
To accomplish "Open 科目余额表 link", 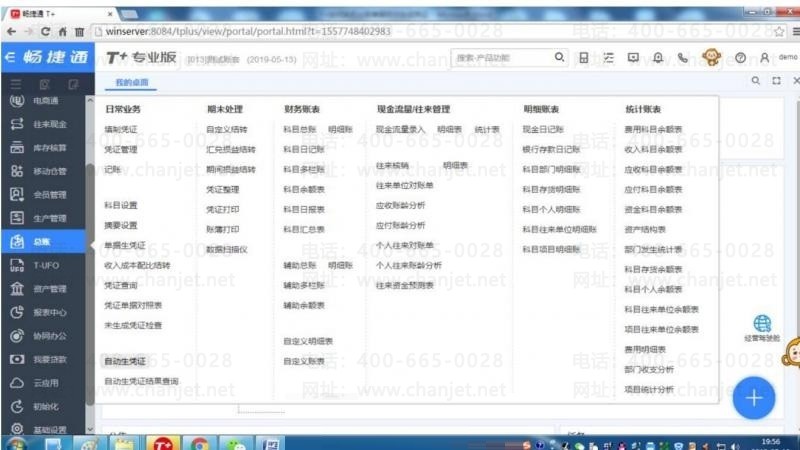I will click(x=304, y=189).
